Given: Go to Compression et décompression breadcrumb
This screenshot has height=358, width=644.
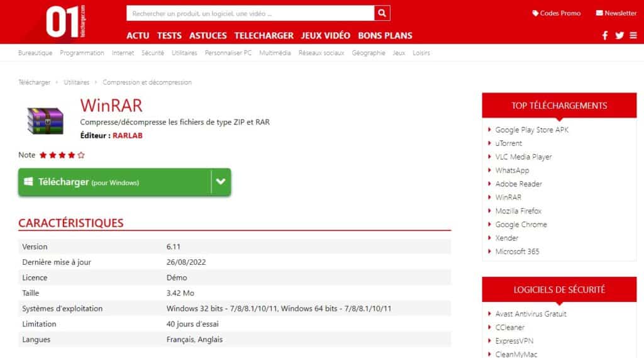Looking at the screenshot, I should 147,82.
